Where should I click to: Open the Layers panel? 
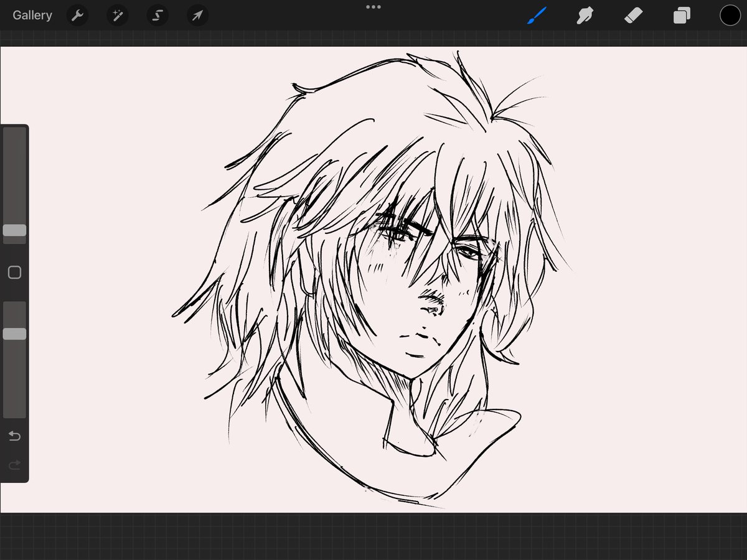[x=682, y=16]
